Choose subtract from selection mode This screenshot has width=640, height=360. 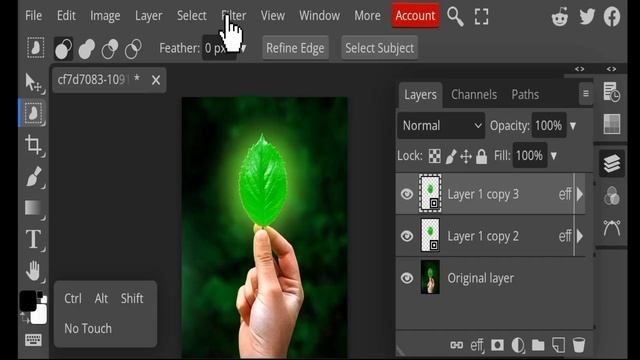110,49
